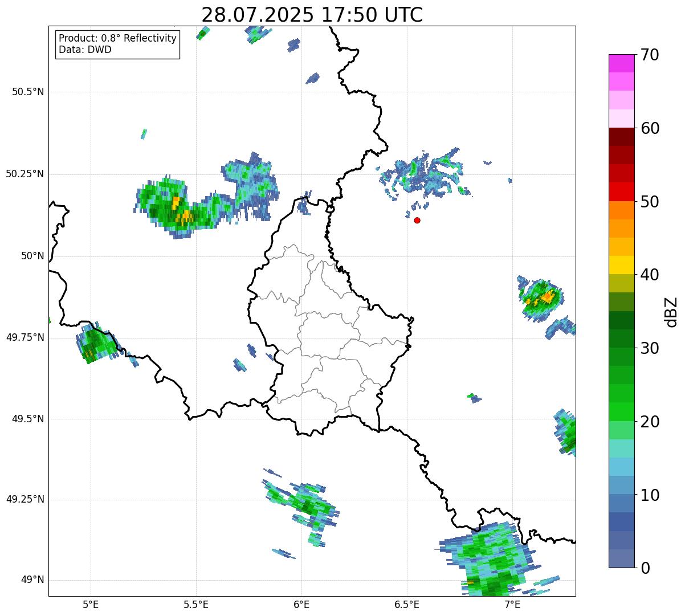
Task: Click the 50.25°N latitude label
Action: pyautogui.click(x=25, y=174)
